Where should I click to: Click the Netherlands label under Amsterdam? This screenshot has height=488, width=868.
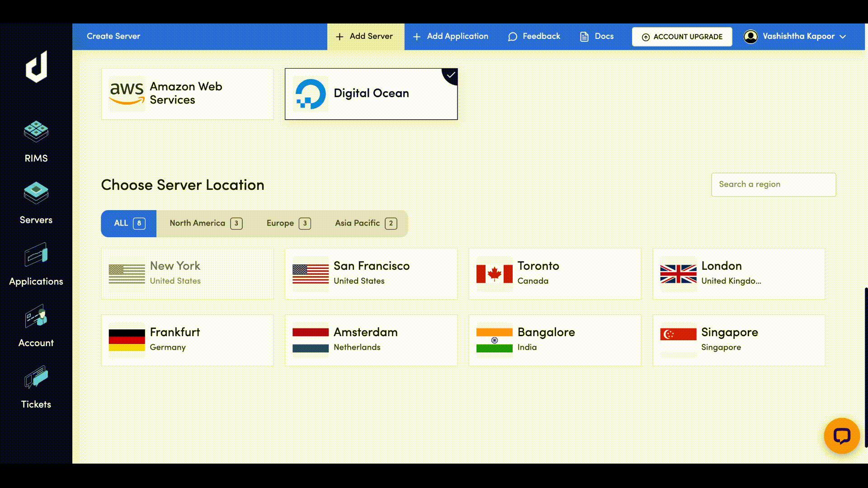click(357, 347)
